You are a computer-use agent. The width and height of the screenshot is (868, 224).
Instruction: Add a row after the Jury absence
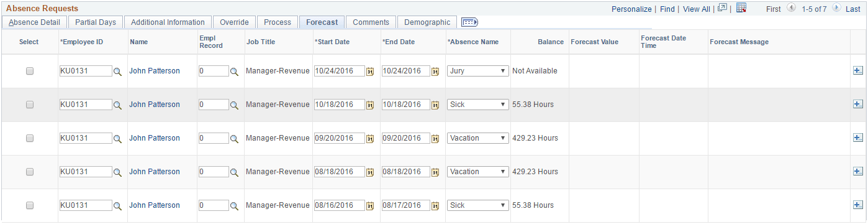pyautogui.click(x=858, y=71)
